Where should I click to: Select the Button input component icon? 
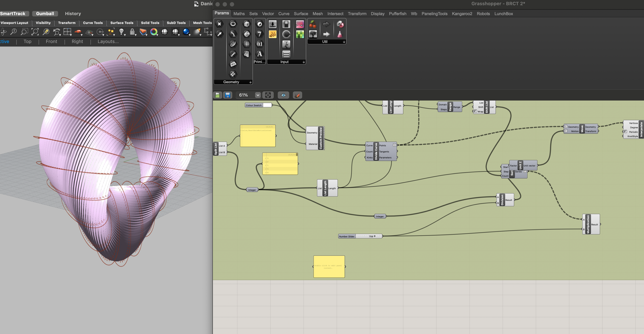[272, 24]
